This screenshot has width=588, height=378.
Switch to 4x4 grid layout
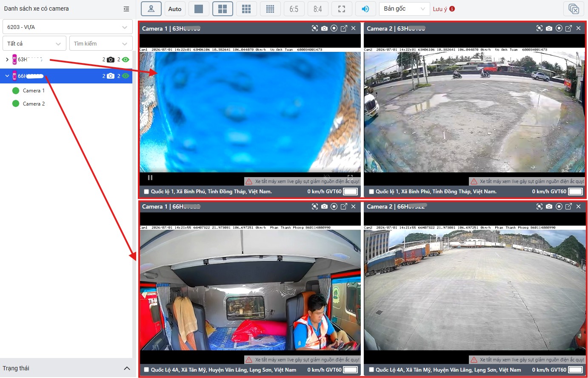(270, 9)
